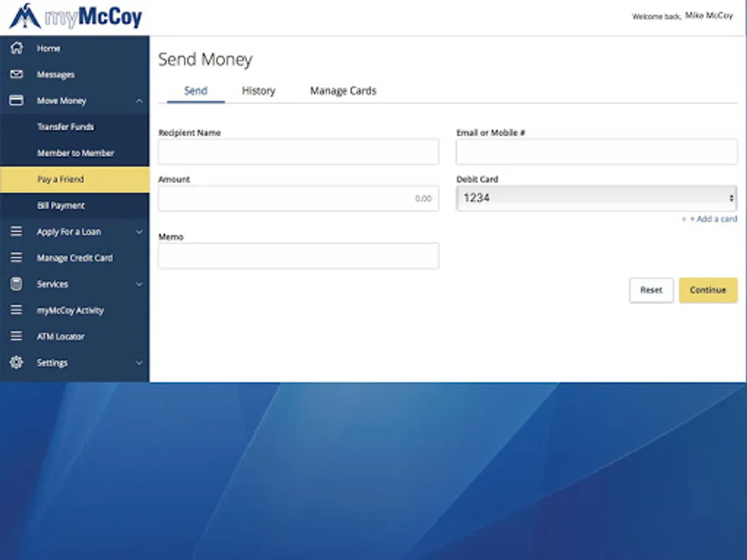Viewport: 747px width, 560px height.
Task: Click the Reset button
Action: pos(651,290)
